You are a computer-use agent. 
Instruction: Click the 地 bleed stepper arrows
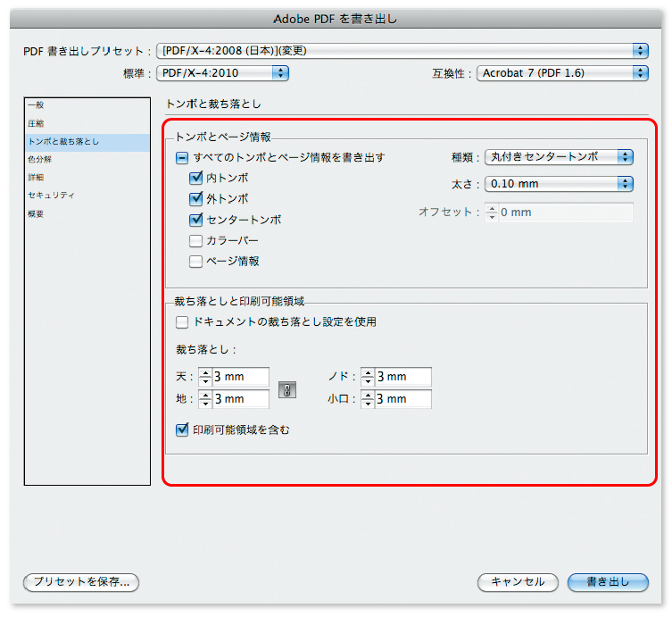pyautogui.click(x=205, y=399)
